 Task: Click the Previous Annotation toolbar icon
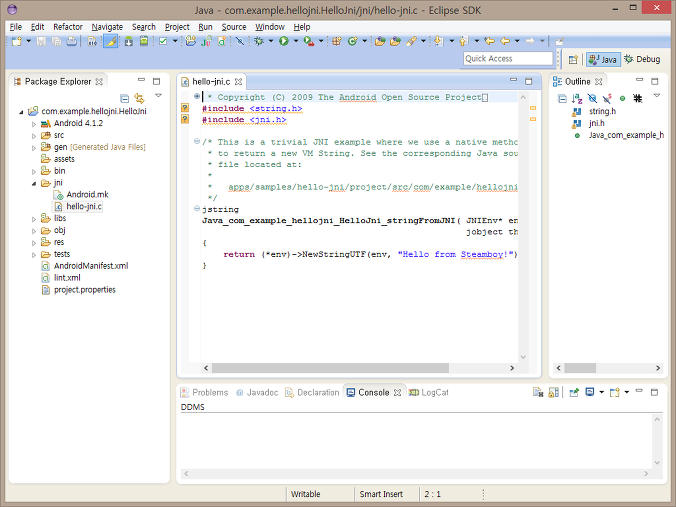tap(463, 41)
